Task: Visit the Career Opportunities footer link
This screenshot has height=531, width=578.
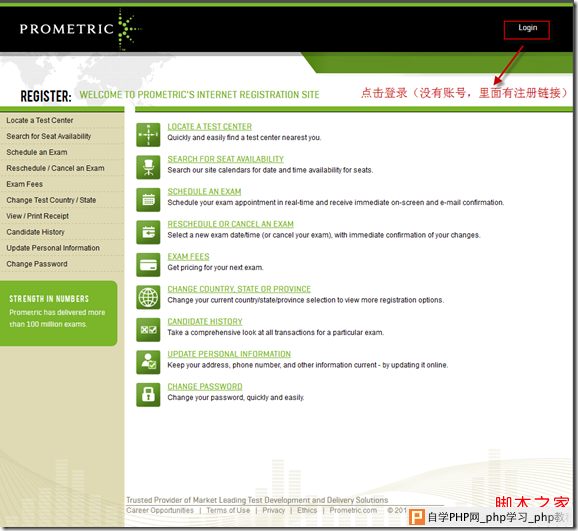Action: (160, 510)
